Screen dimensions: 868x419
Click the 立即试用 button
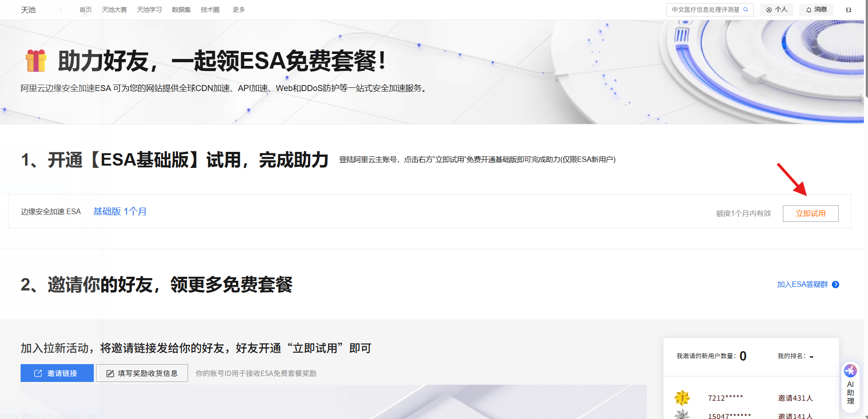click(811, 214)
